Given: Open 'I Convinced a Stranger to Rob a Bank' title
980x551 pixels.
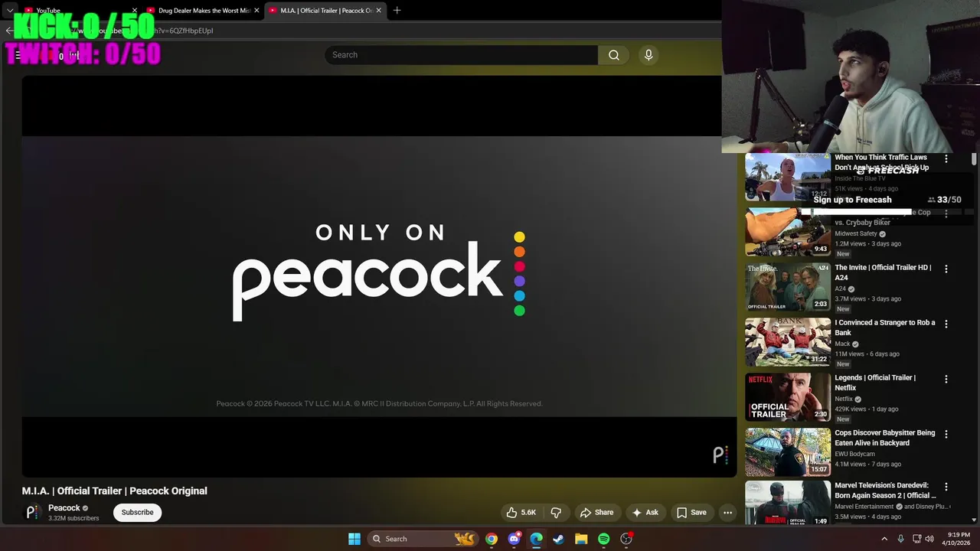Looking at the screenshot, I should 885,328.
